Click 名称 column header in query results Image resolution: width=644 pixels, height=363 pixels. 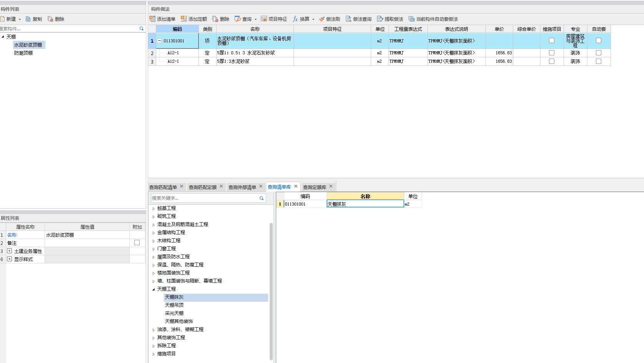[x=365, y=196]
